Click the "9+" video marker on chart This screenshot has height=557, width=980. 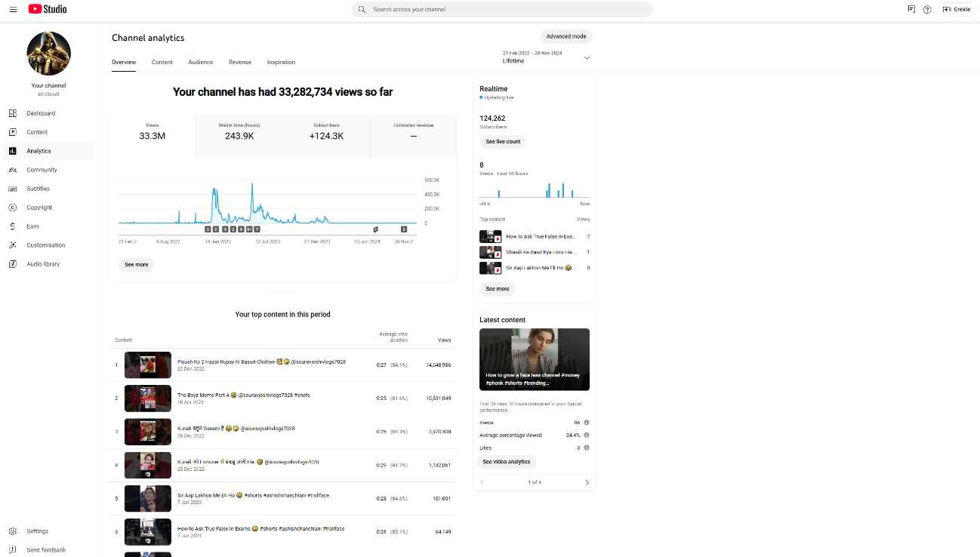pos(248,229)
